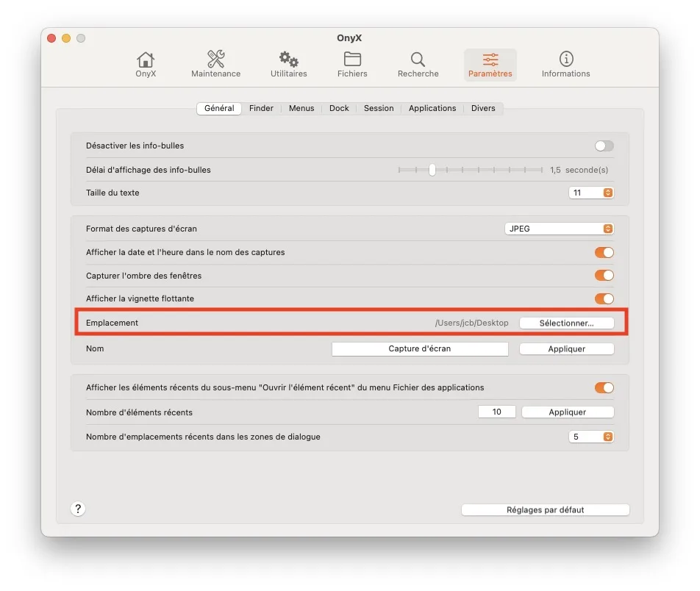Screen dimensions: 700x591
Task: Disable 'Afficher la date et l'heure dans le nom'
Action: click(603, 251)
